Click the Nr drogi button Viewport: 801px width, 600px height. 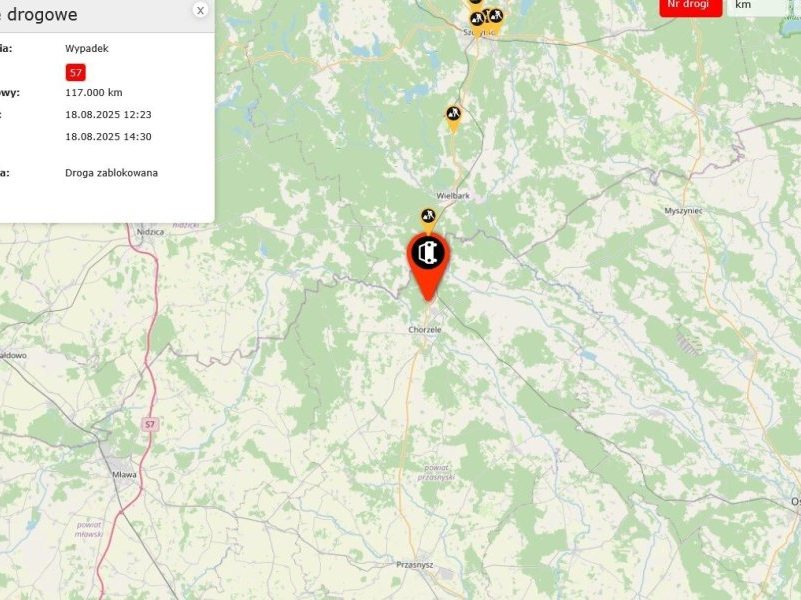coord(691,6)
